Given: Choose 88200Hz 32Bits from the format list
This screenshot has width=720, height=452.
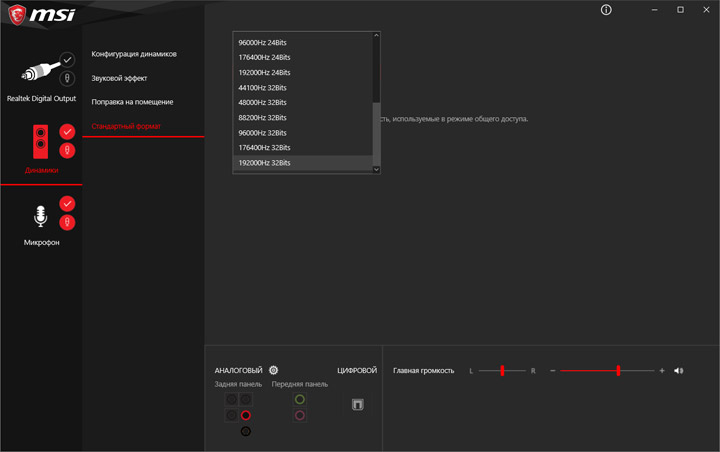Looking at the screenshot, I should tap(303, 118).
